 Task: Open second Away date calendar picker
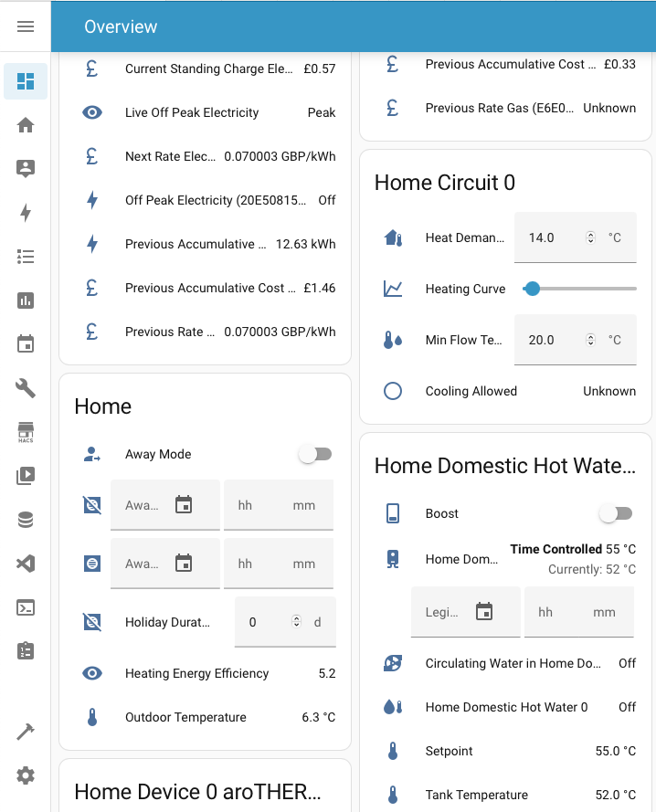pyautogui.click(x=184, y=563)
